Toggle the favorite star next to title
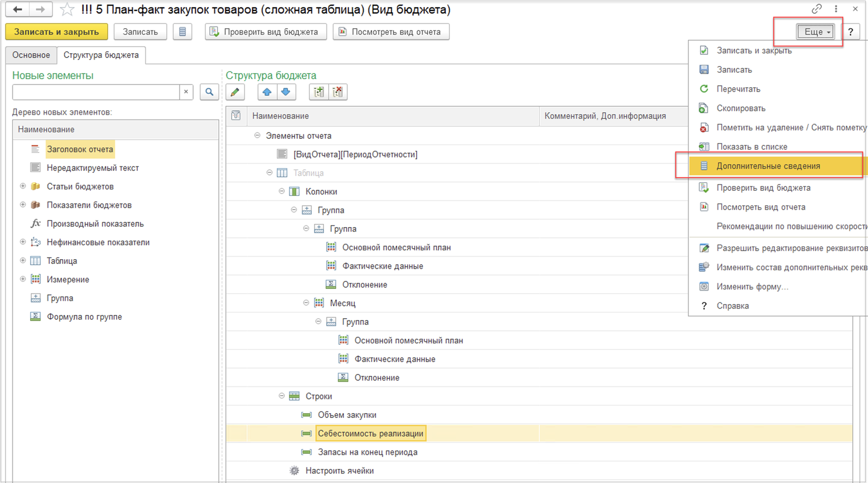Viewport: 868px width, 483px height. pyautogui.click(x=67, y=10)
